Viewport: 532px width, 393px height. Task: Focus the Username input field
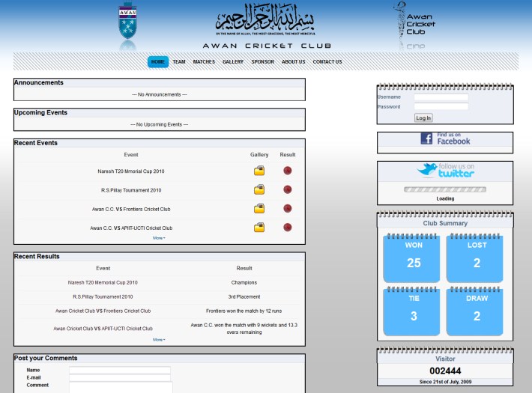(x=441, y=97)
